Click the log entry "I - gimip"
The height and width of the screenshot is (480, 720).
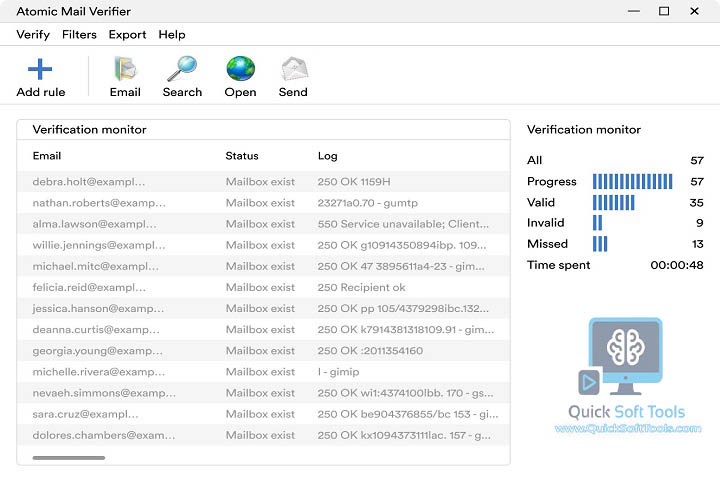338,372
